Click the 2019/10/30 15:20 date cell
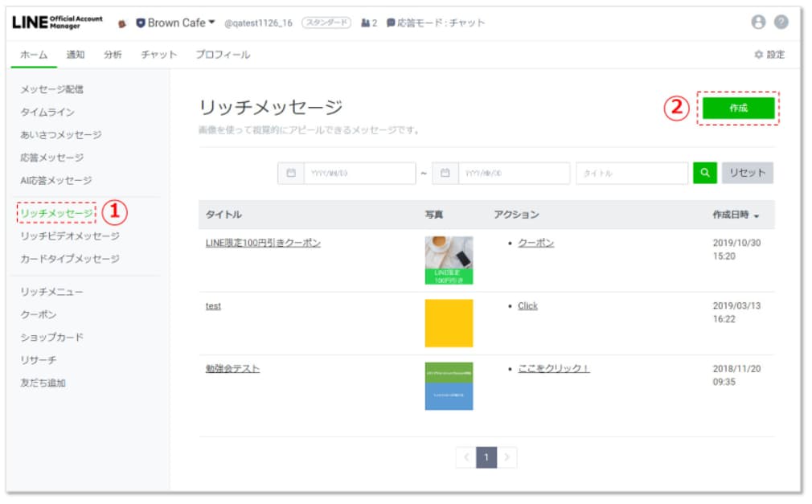This screenshot has width=812, height=504. pos(736,249)
